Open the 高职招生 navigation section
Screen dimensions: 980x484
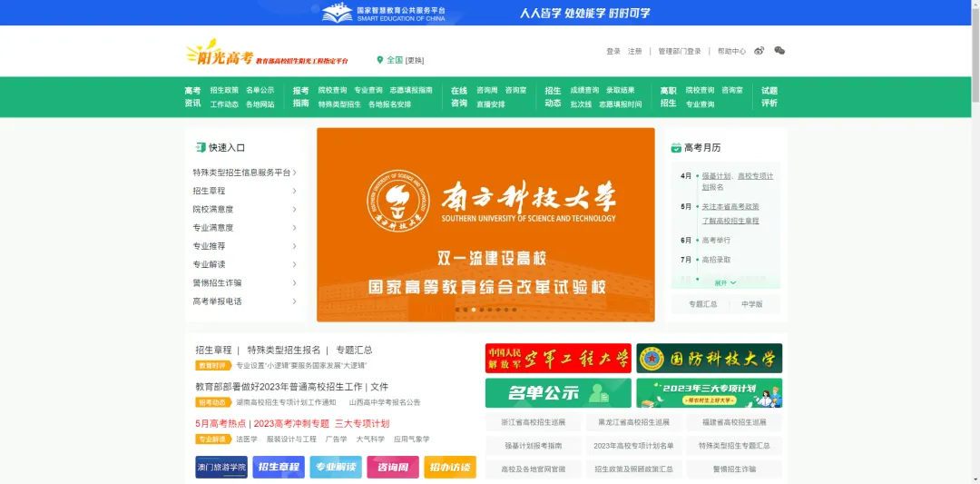tap(668, 97)
